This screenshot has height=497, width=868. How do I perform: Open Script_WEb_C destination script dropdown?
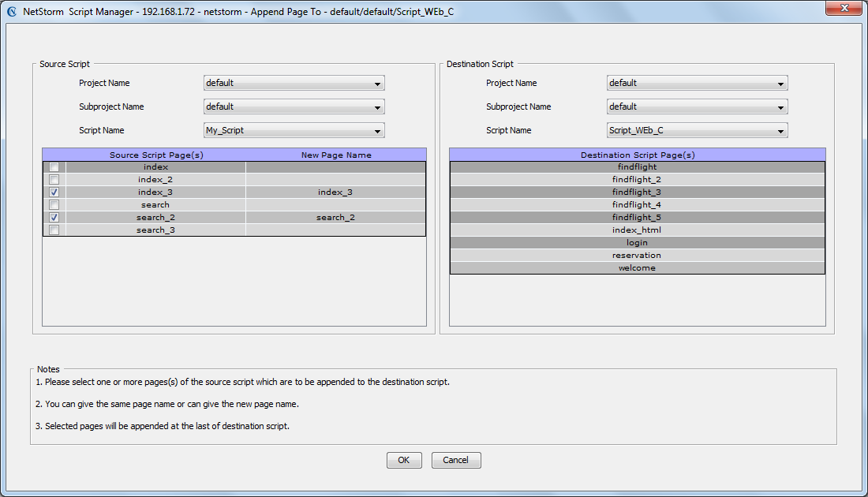coord(697,131)
